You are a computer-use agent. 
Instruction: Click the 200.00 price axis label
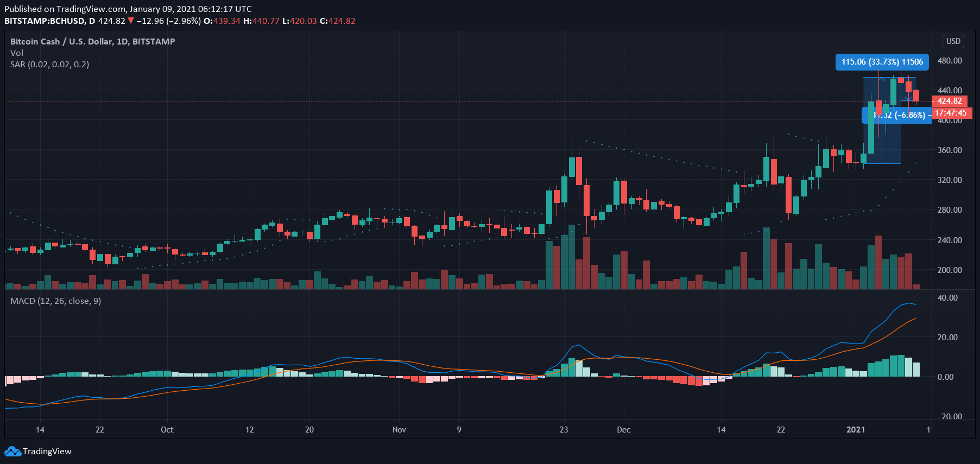[950, 270]
